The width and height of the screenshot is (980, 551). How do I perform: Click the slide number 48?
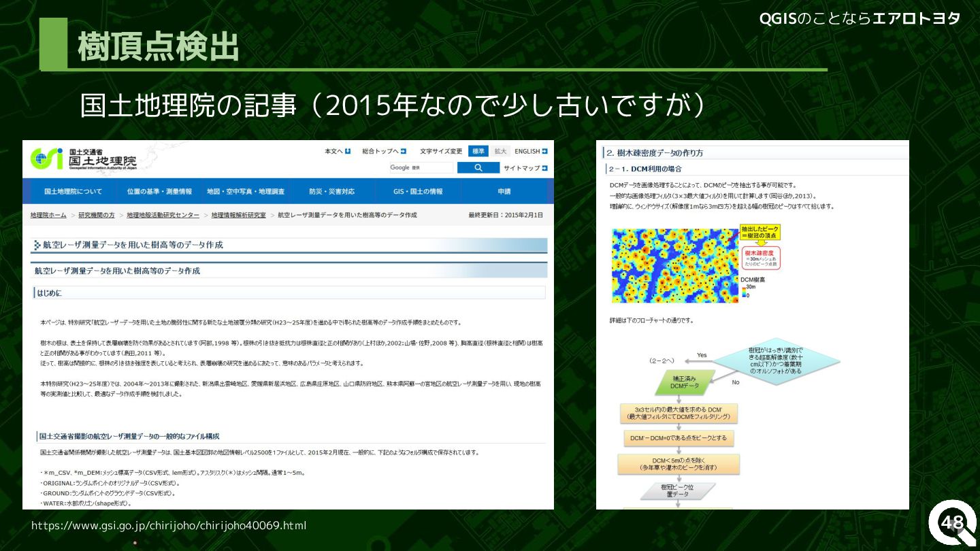point(952,522)
